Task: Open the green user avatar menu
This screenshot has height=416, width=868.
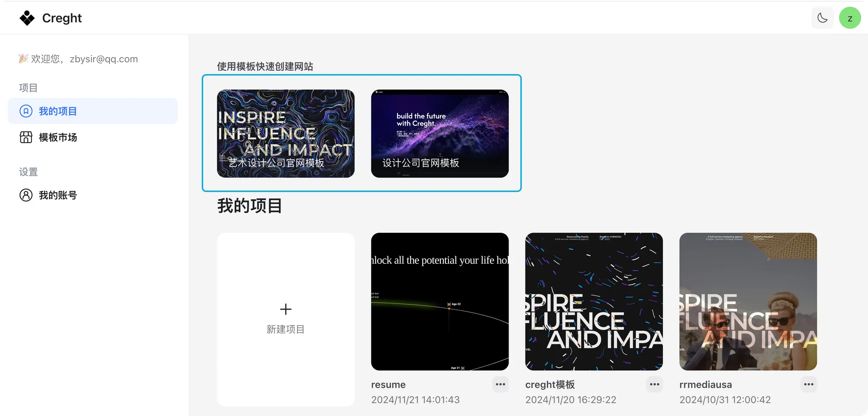Action: (x=850, y=18)
